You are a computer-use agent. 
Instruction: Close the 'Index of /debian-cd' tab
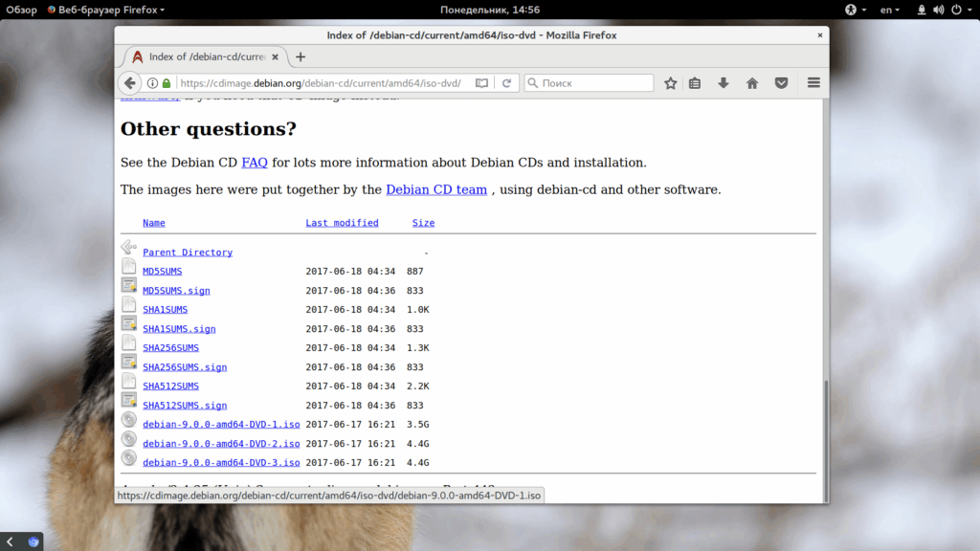click(x=275, y=56)
